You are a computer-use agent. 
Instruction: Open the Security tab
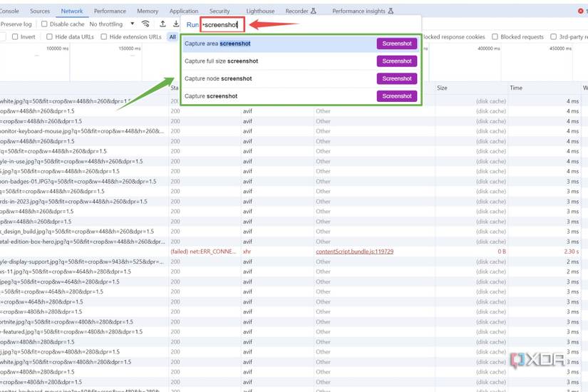(220, 11)
